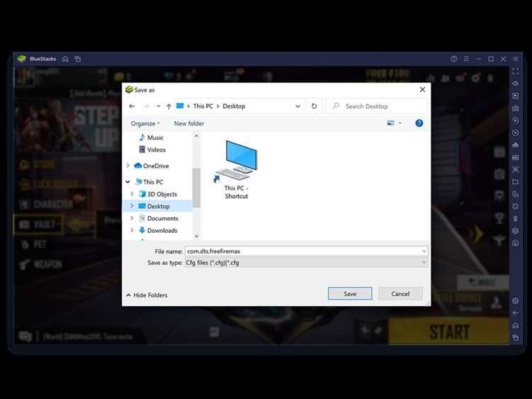Expand the OneDrive tree node
Viewport: 532px width, 399px height.
point(128,165)
